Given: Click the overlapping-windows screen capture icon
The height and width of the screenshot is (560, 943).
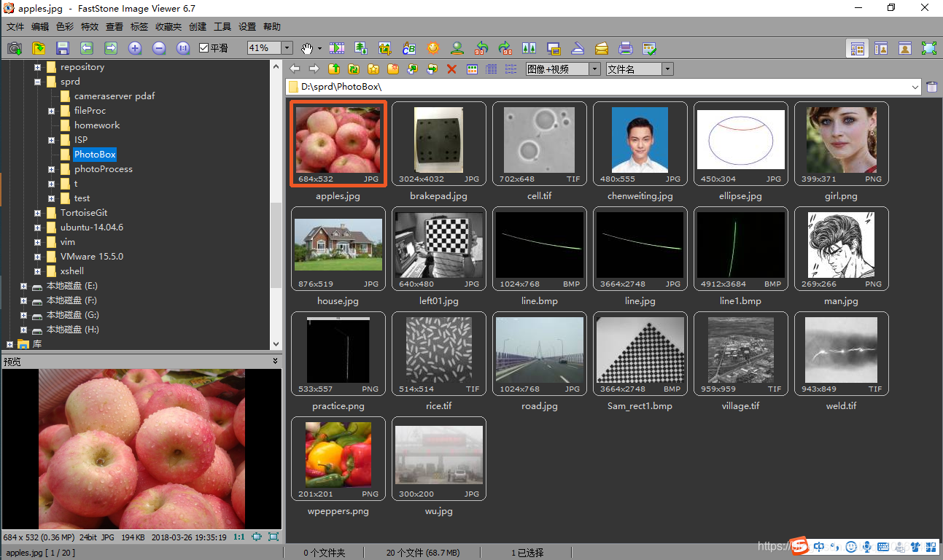Looking at the screenshot, I should point(554,48).
